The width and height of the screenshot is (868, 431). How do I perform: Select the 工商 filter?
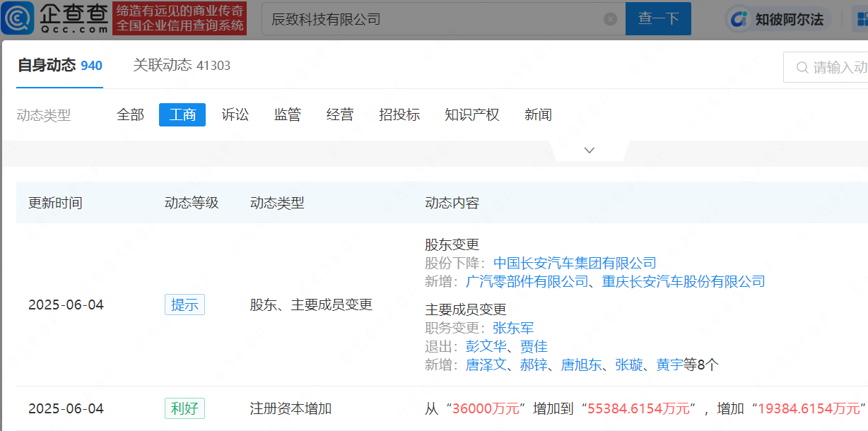pyautogui.click(x=182, y=114)
